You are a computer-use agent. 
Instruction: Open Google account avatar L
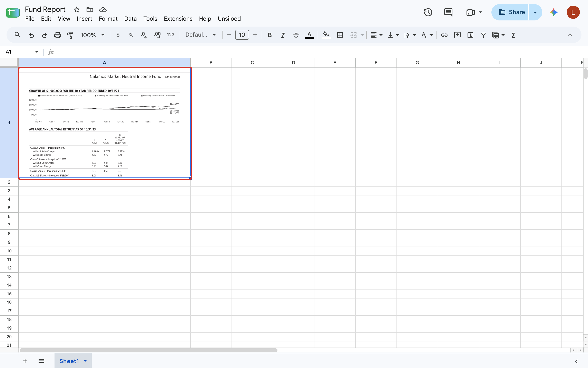tap(573, 12)
